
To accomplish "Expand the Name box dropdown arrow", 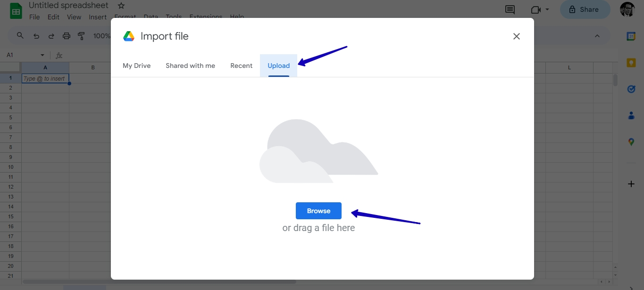I will tap(42, 56).
